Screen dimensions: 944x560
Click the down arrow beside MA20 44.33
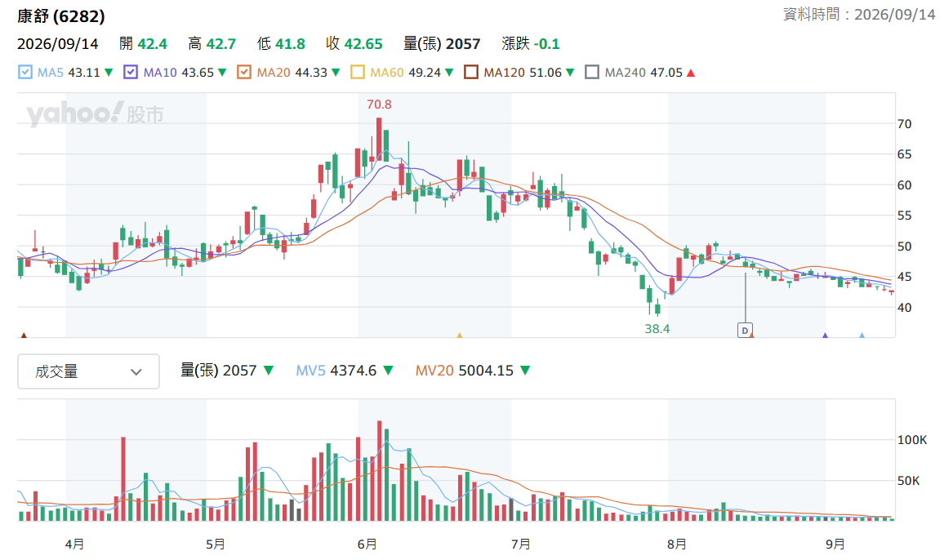(336, 73)
